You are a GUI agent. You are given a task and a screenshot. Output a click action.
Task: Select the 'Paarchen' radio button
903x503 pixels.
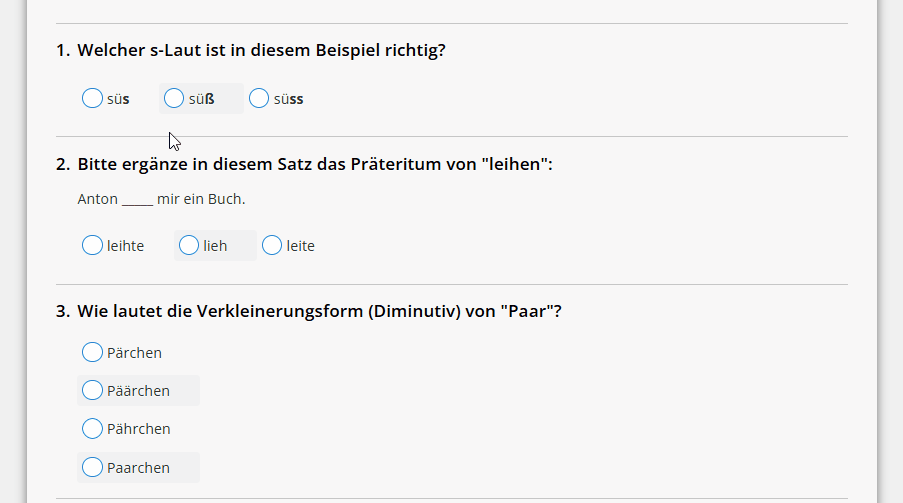[92, 467]
